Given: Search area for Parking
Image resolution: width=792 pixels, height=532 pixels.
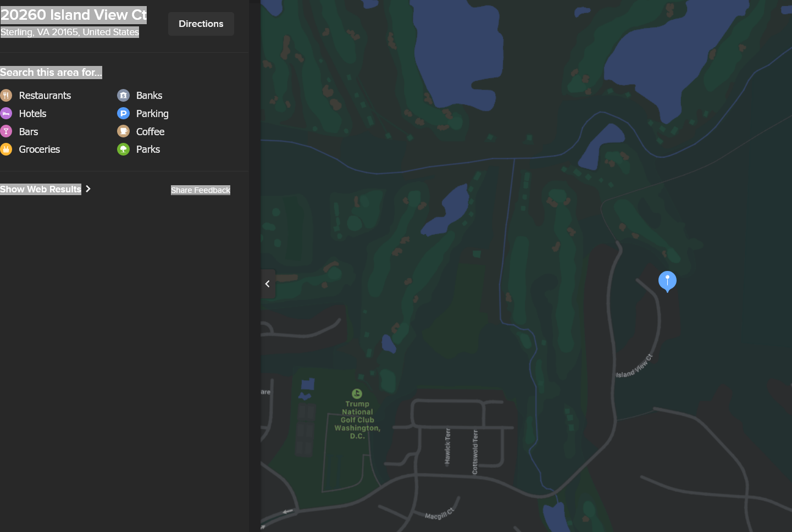Looking at the screenshot, I should (152, 113).
